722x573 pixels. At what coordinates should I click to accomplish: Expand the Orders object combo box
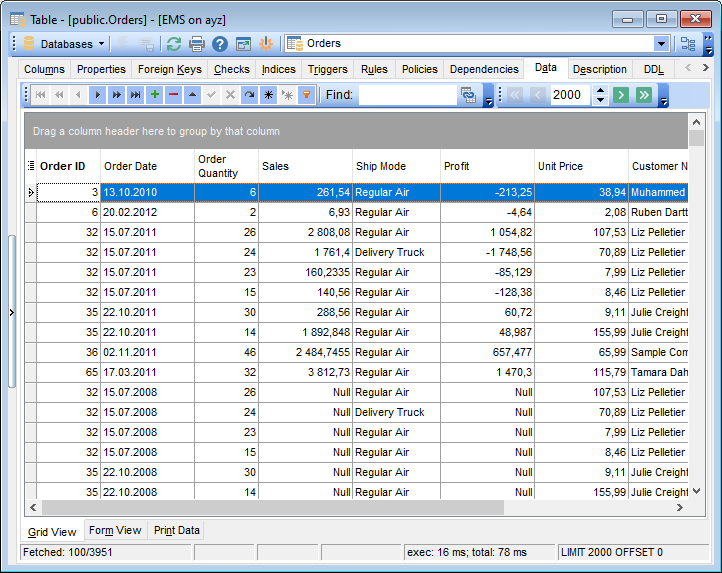tap(661, 44)
